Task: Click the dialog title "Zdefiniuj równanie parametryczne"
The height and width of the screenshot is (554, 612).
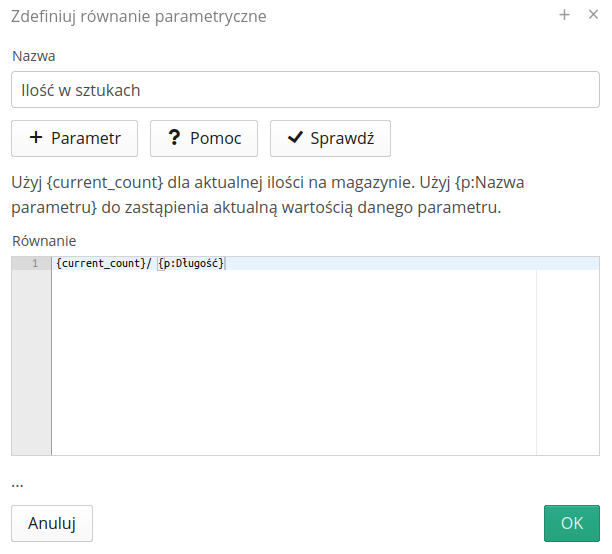Action: click(x=138, y=17)
